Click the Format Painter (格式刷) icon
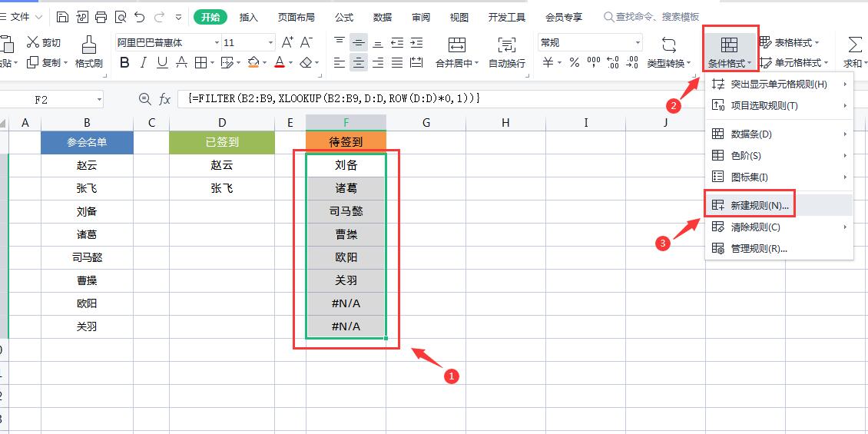Image resolution: width=868 pixels, height=434 pixels. 88,45
